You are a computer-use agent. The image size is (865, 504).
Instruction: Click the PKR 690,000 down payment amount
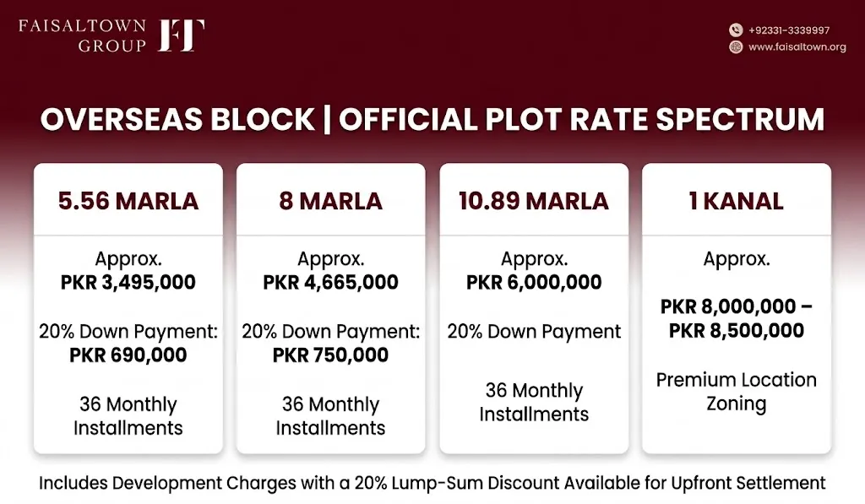click(128, 355)
